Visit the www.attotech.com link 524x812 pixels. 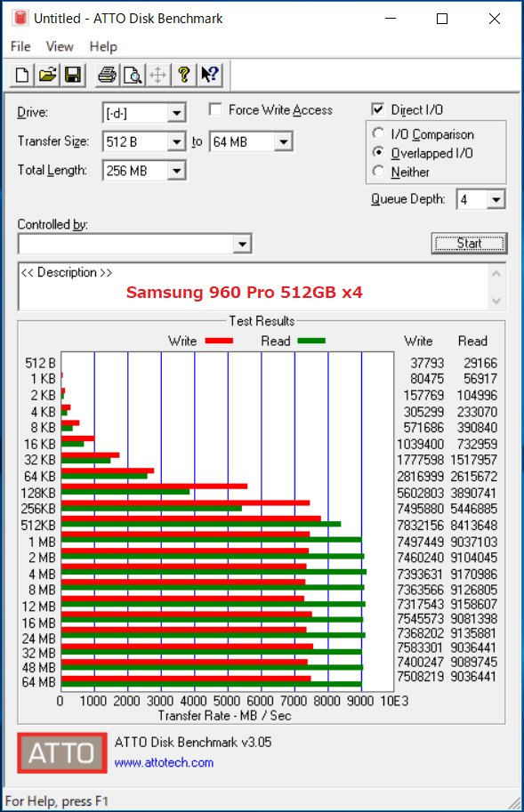point(164,762)
